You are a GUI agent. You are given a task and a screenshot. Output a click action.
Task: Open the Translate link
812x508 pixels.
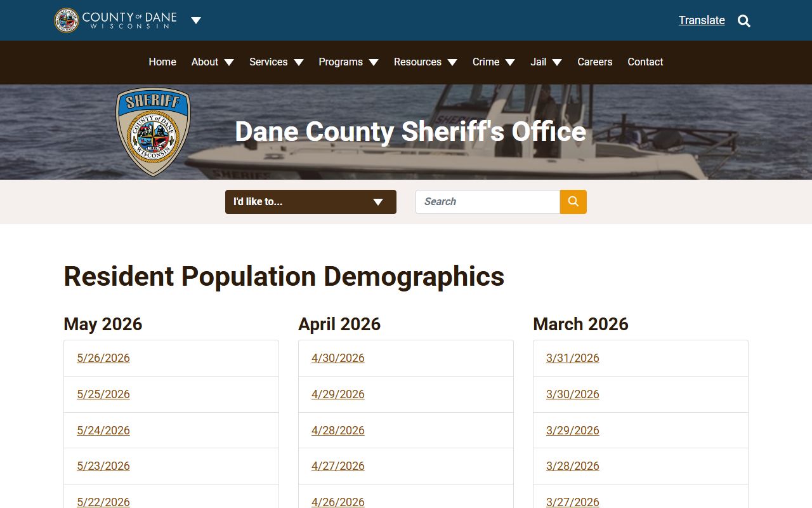pos(702,20)
